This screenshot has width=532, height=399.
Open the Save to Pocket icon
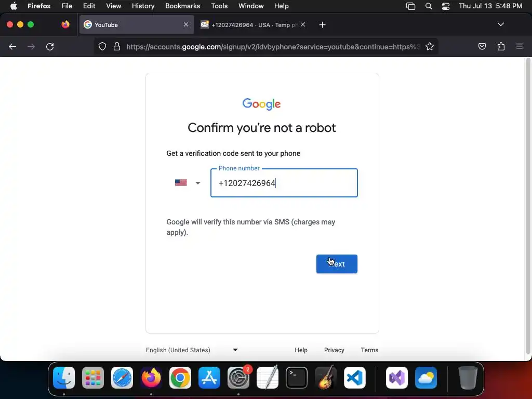482,46
